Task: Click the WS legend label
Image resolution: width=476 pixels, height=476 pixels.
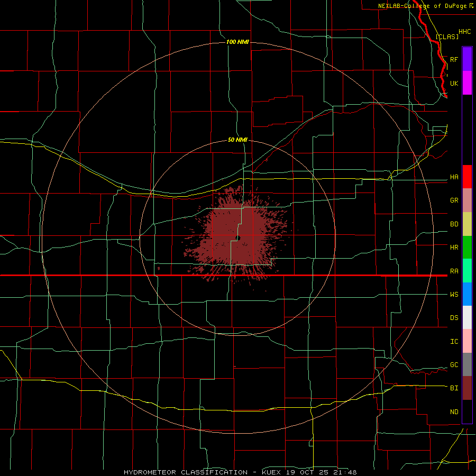Action: tap(454, 295)
